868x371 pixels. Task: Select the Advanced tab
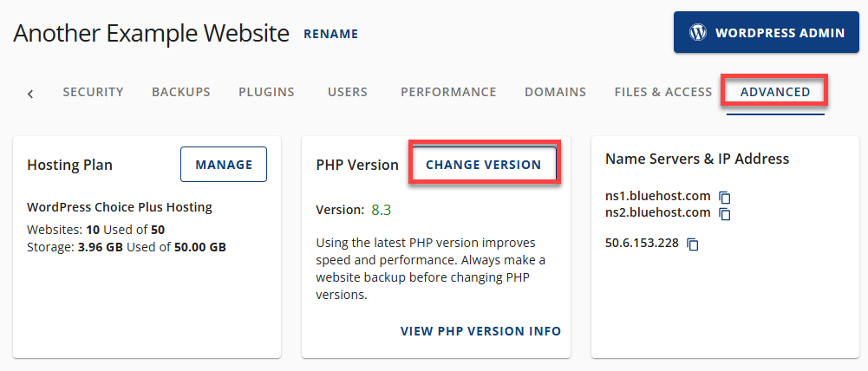(x=775, y=92)
